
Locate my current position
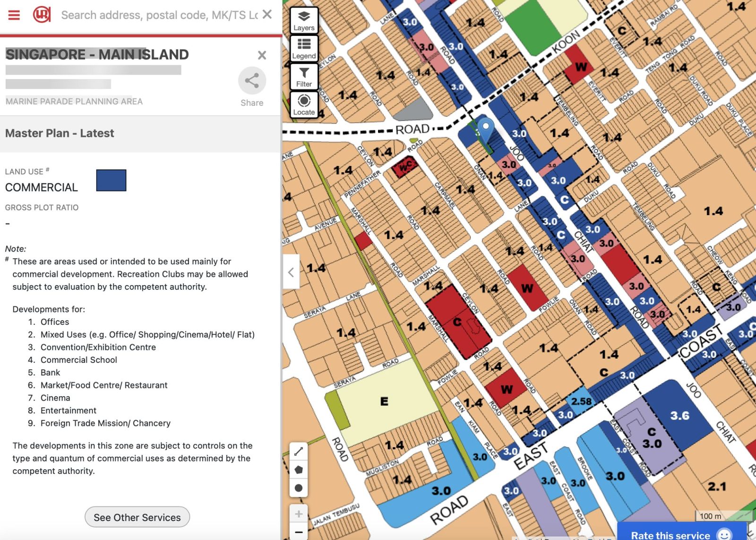304,105
